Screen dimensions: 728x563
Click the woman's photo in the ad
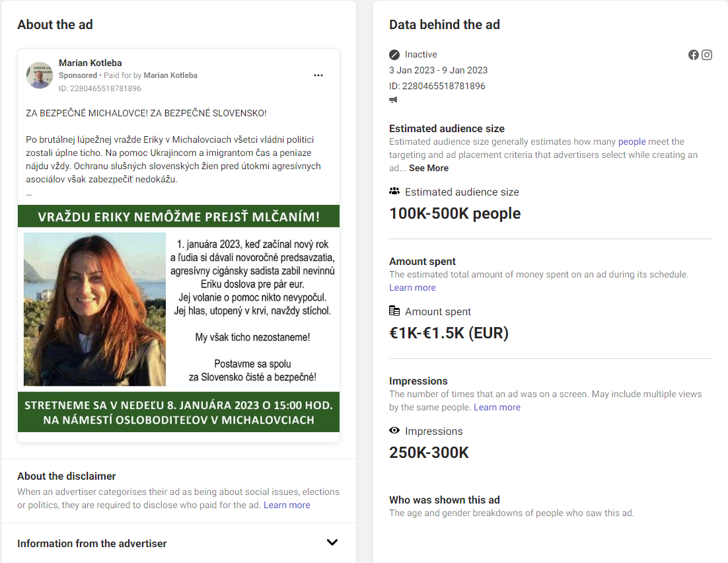pyautogui.click(x=95, y=309)
